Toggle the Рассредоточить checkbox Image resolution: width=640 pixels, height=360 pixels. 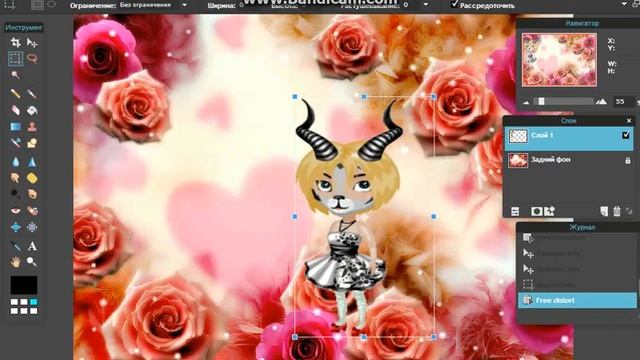pyautogui.click(x=455, y=4)
